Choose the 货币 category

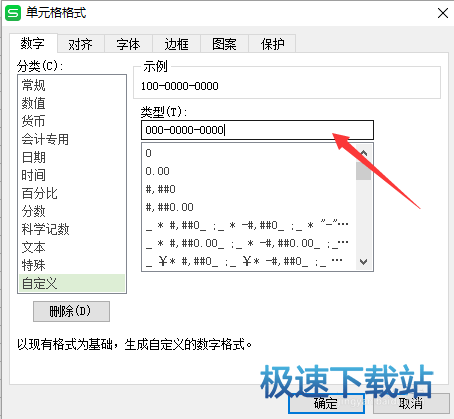click(72, 121)
